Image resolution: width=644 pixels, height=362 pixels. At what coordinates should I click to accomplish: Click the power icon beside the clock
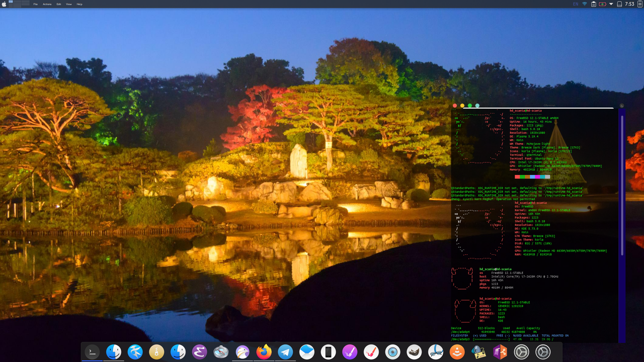[639, 4]
